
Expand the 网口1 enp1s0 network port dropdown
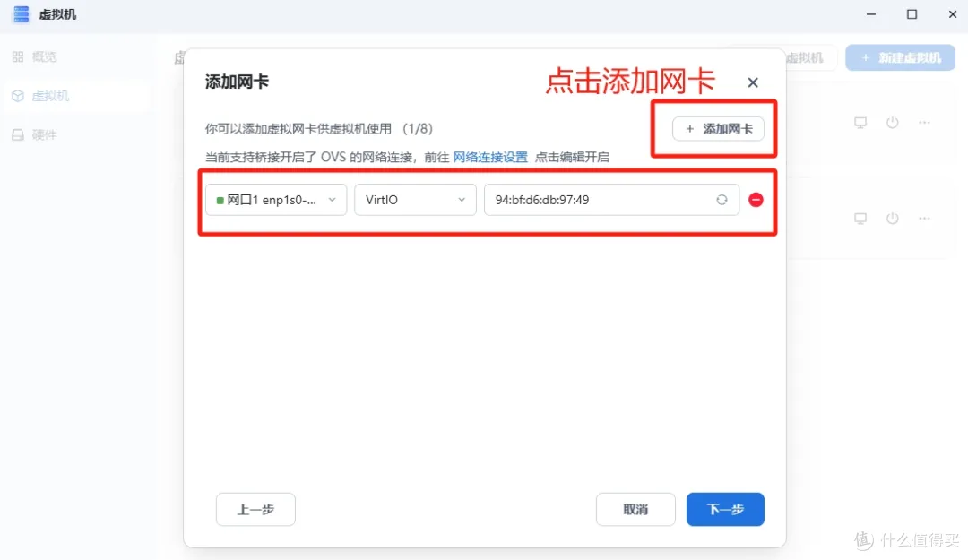[276, 200]
